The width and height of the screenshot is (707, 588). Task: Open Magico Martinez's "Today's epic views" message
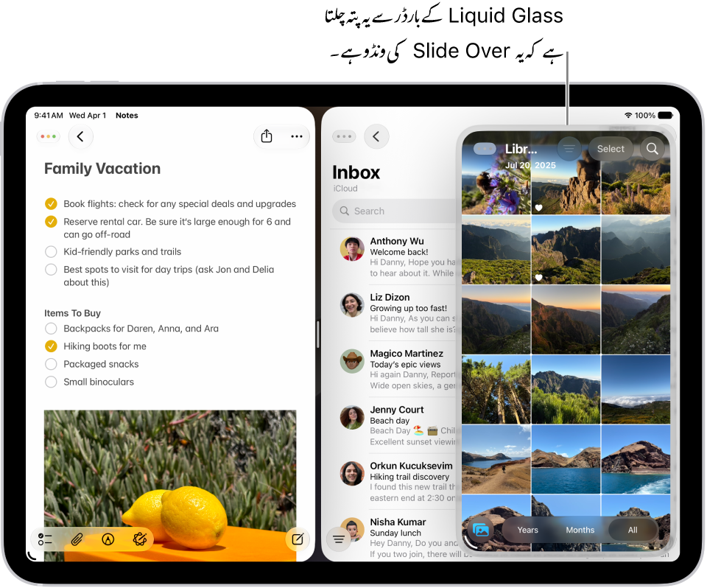tap(397, 369)
